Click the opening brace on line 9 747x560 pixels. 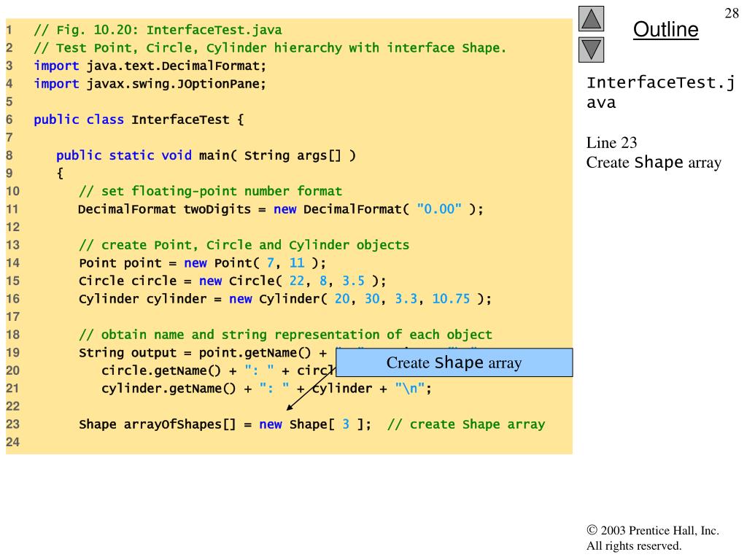click(x=60, y=174)
